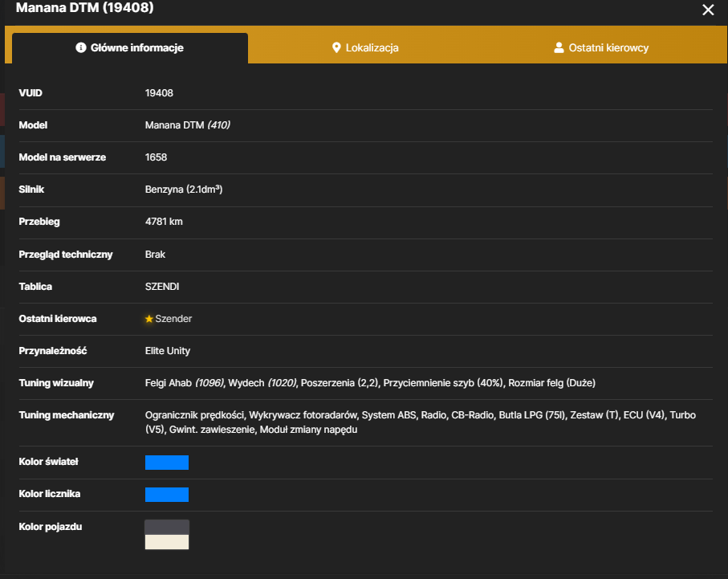Click the cream Kolor pojazdu swatch
The image size is (728, 579).
point(167,542)
